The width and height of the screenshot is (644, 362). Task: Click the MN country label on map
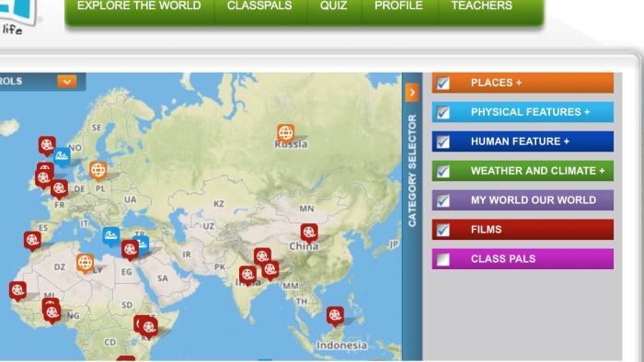click(x=306, y=209)
